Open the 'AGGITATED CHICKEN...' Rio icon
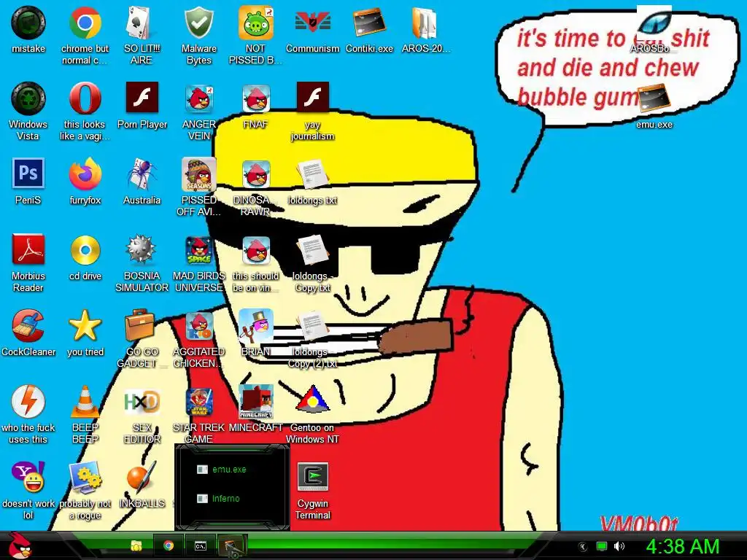This screenshot has width=747, height=560. pos(198,327)
